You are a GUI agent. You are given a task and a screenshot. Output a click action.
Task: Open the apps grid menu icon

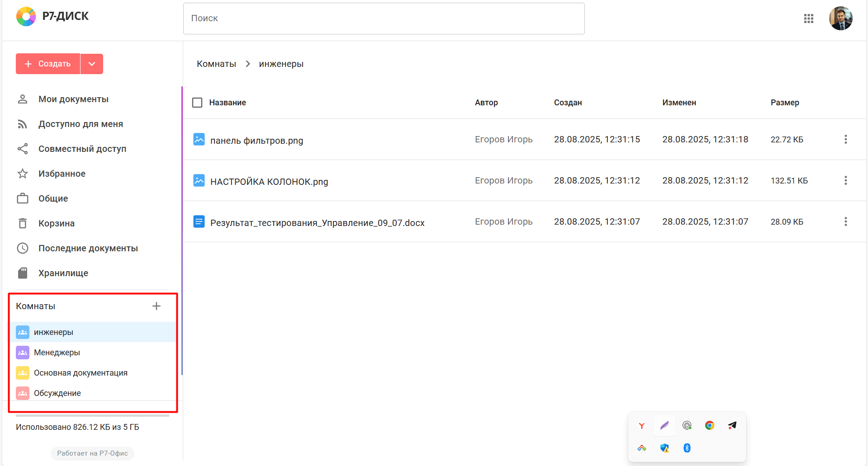809,19
